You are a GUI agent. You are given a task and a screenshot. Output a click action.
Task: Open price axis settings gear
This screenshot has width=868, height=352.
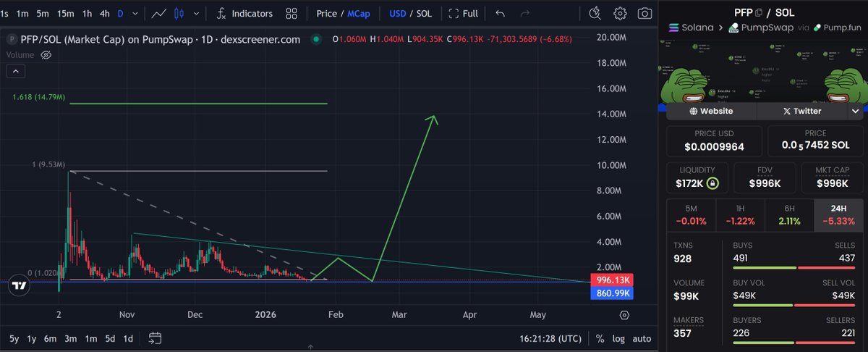click(x=624, y=315)
